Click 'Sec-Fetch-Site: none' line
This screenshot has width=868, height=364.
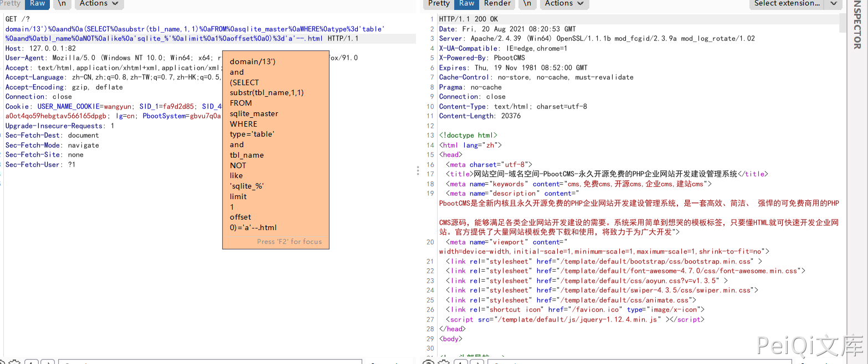(x=44, y=154)
